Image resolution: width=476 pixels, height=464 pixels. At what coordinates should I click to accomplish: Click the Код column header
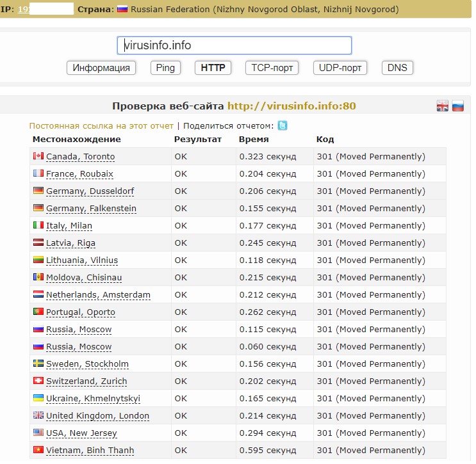(x=325, y=140)
